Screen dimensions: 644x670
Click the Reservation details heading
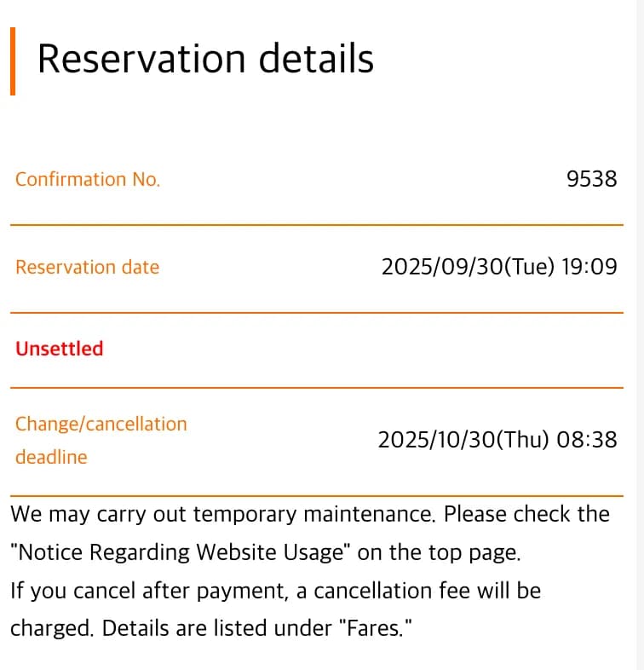(205, 60)
